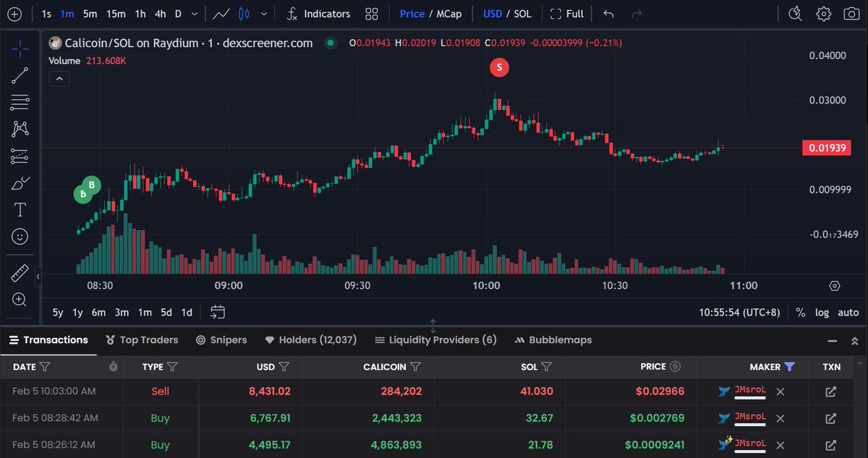This screenshot has width=868, height=458.
Task: Open transaction link for the 6,767.91 Buy row
Action: 831,418
